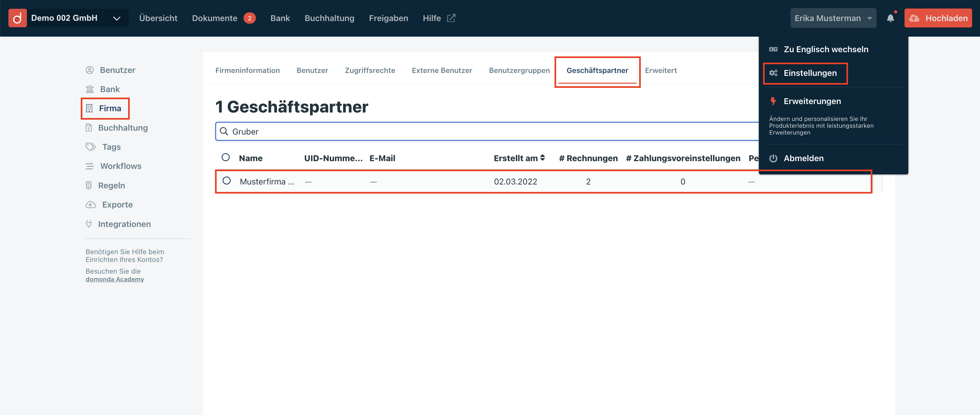The height and width of the screenshot is (415, 980).
Task: Switch to the Externe Benutzer tab
Action: click(x=442, y=70)
